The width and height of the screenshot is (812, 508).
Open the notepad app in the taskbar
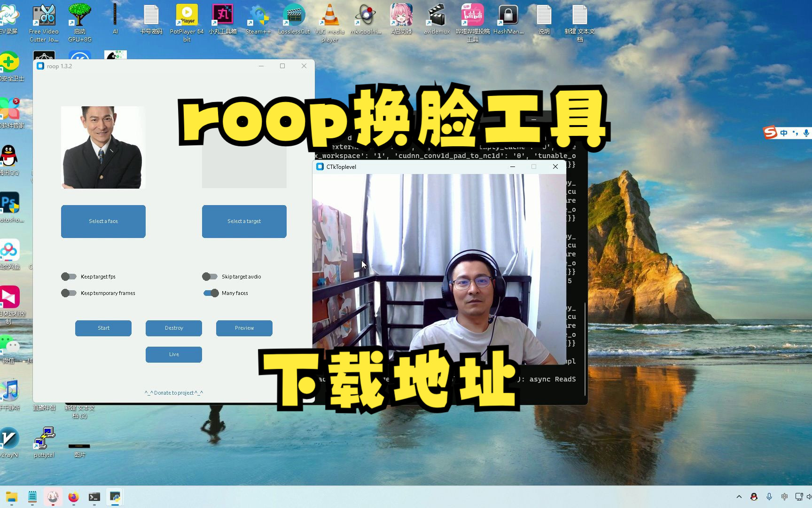pos(32,497)
